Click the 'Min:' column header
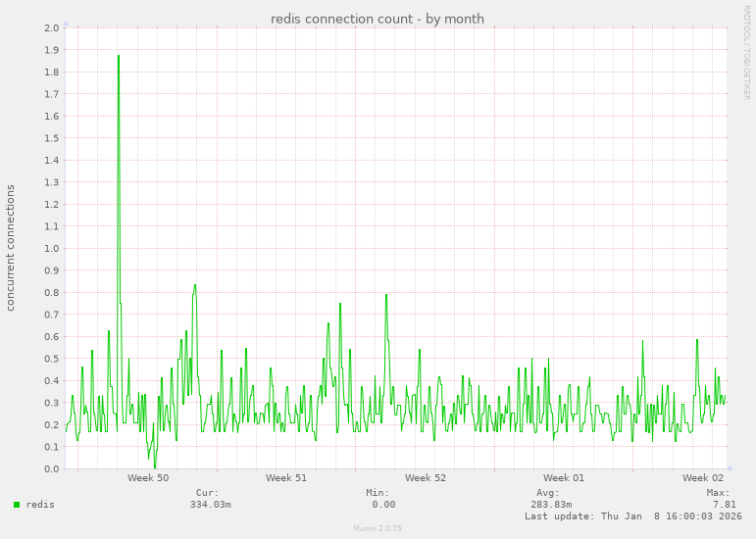Screen dimensions: 756x539 pos(378,493)
